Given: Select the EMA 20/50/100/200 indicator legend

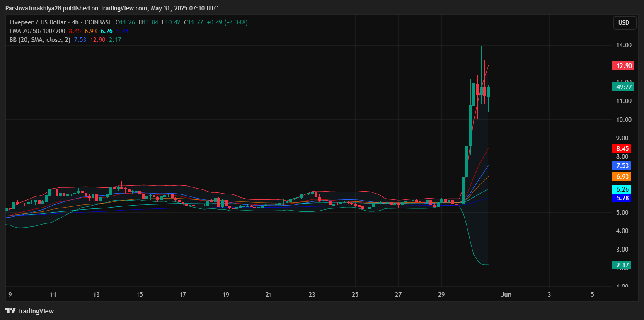Looking at the screenshot, I should coord(37,31).
